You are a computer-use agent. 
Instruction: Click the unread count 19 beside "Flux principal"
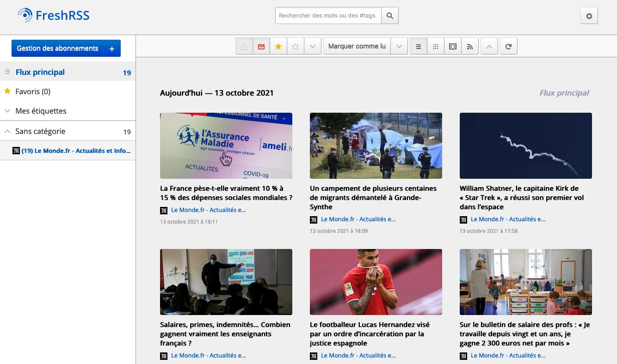coord(127,73)
